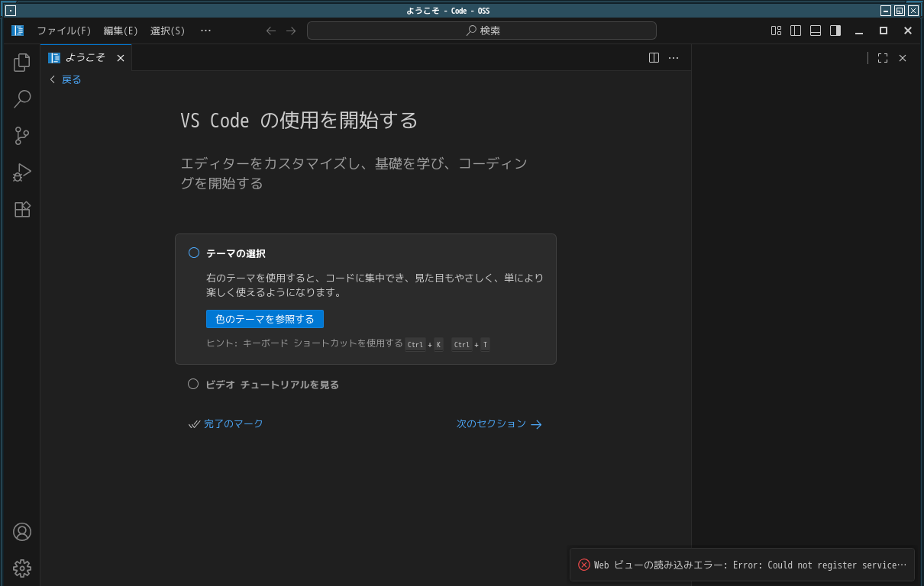Screen dimensions: 924x586
Task: Select the ようこそ editor tab
Action: (x=85, y=58)
